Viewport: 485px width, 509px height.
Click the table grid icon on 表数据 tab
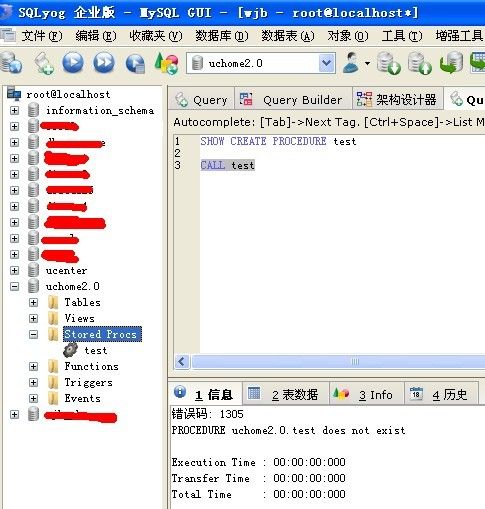click(254, 393)
